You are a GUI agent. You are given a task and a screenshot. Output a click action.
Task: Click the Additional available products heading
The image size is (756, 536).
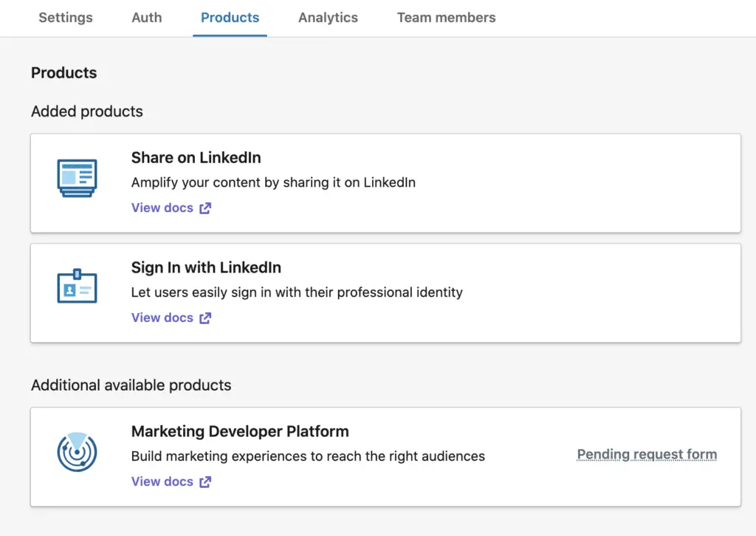coord(131,385)
